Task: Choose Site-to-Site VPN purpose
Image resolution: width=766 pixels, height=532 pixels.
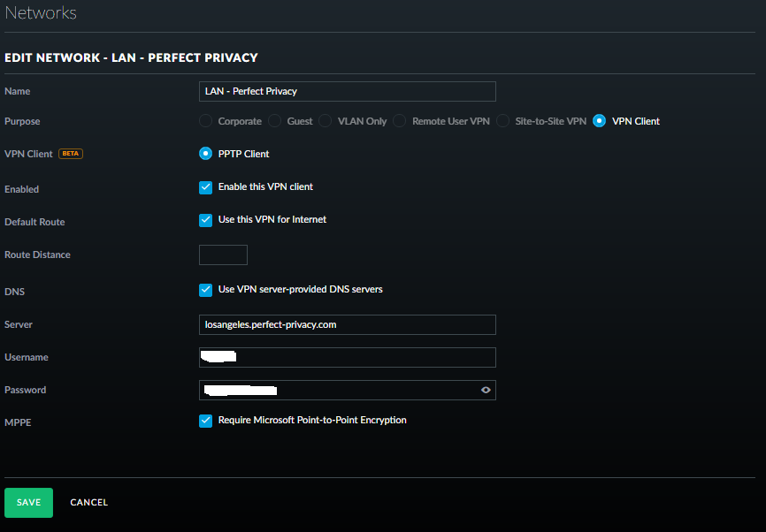Action: [x=503, y=121]
